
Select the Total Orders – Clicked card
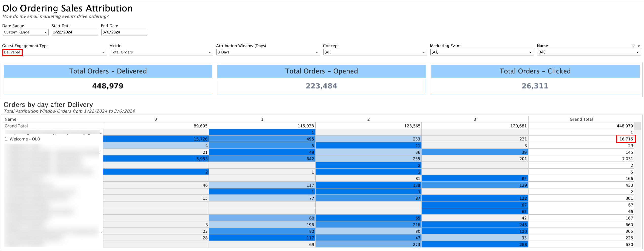pos(535,79)
